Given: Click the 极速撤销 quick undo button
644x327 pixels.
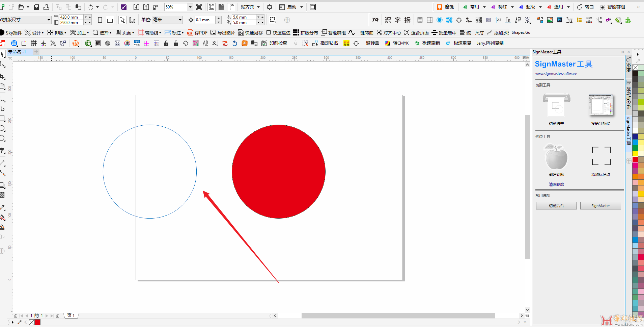Looking at the screenshot, I should tap(427, 43).
